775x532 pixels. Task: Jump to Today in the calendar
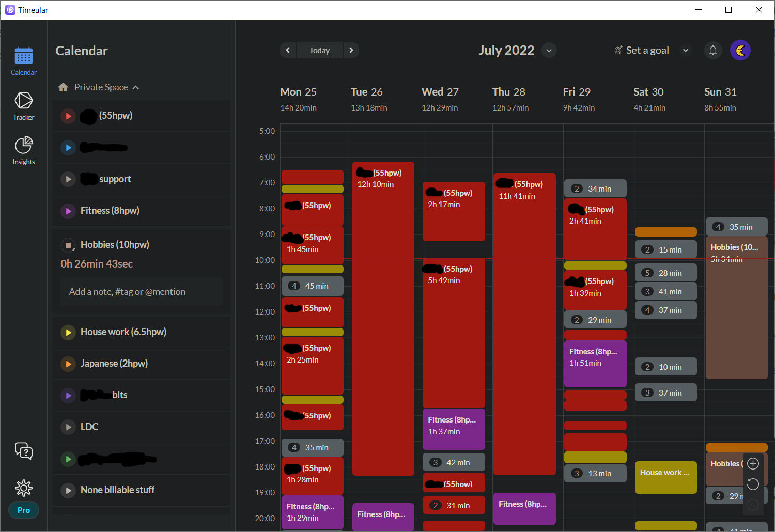pyautogui.click(x=319, y=50)
